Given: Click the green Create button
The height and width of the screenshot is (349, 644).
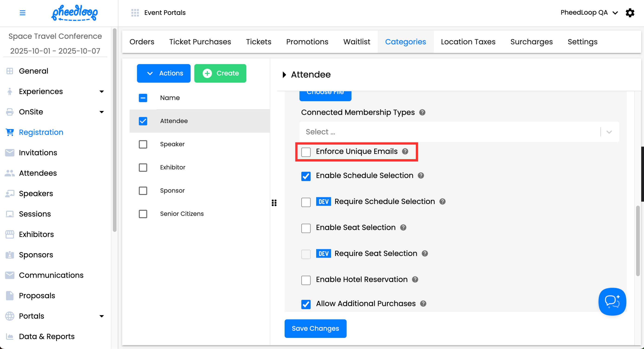Looking at the screenshot, I should point(220,73).
